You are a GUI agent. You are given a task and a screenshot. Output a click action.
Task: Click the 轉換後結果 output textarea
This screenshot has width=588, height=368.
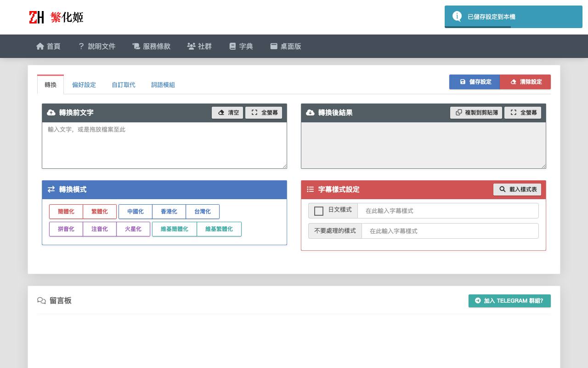click(424, 145)
